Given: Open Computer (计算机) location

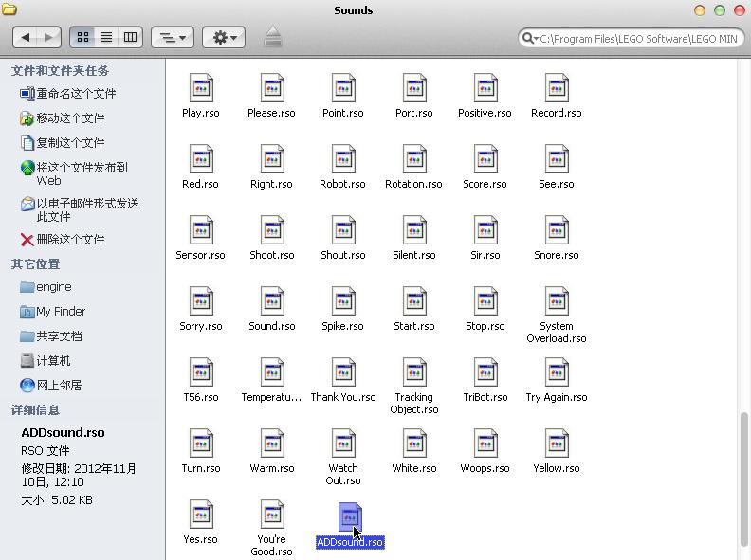Looking at the screenshot, I should point(46,361).
